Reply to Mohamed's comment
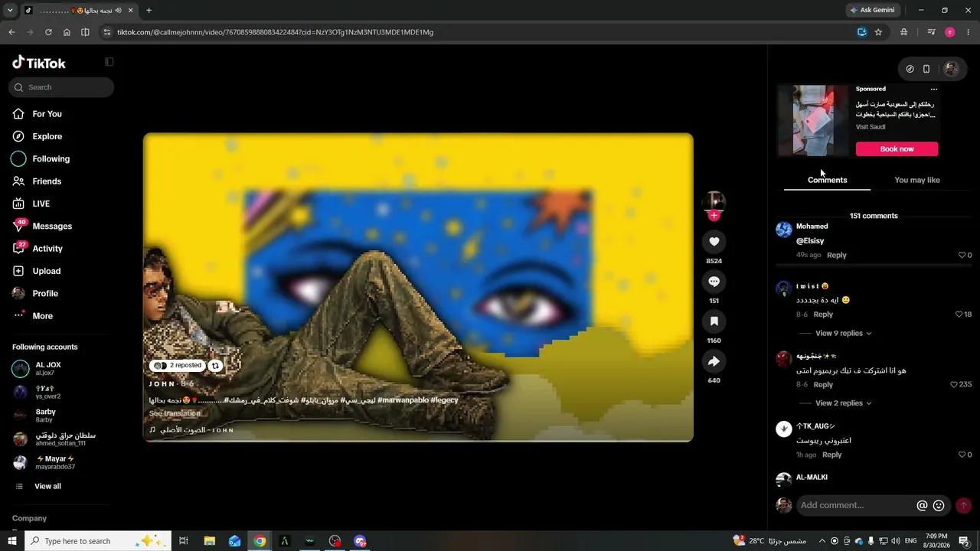980x551 pixels. point(837,255)
